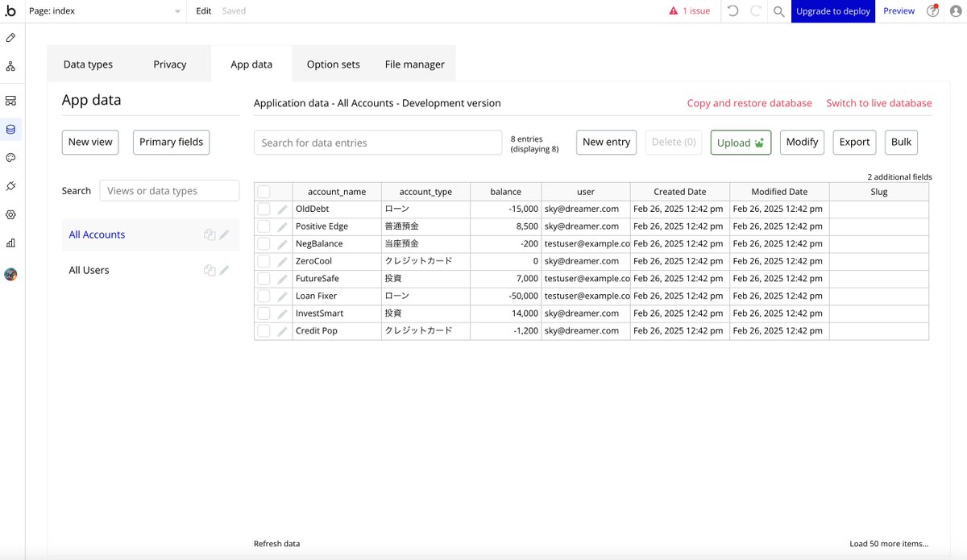Image resolution: width=967 pixels, height=560 pixels.
Task: Check the ZeroCool row checkbox
Action: pos(264,261)
